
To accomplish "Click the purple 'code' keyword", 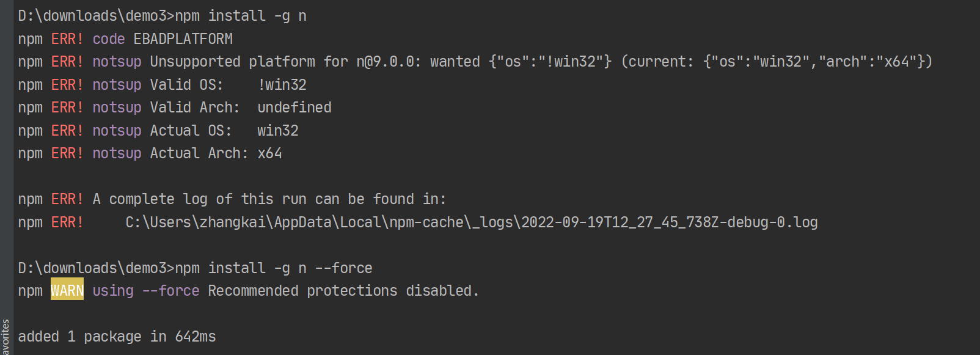I will (109, 39).
